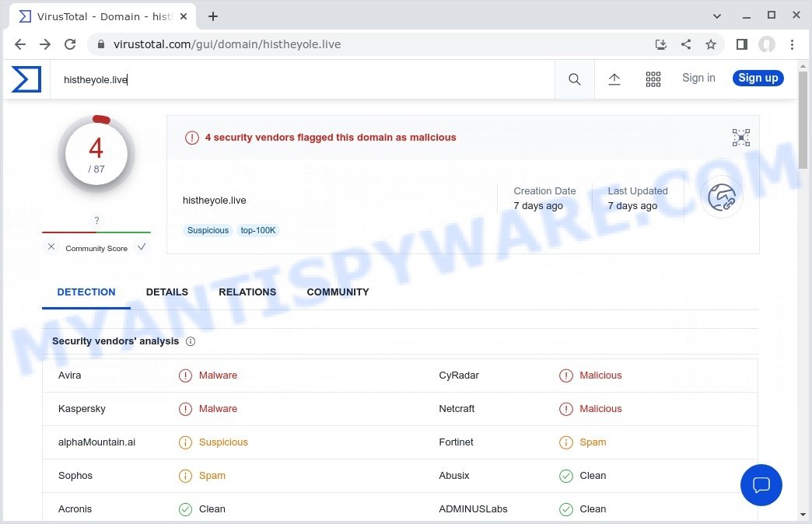The height and width of the screenshot is (524, 812).
Task: Click the ADMINUSLabs vendor name
Action: pyautogui.click(x=474, y=509)
